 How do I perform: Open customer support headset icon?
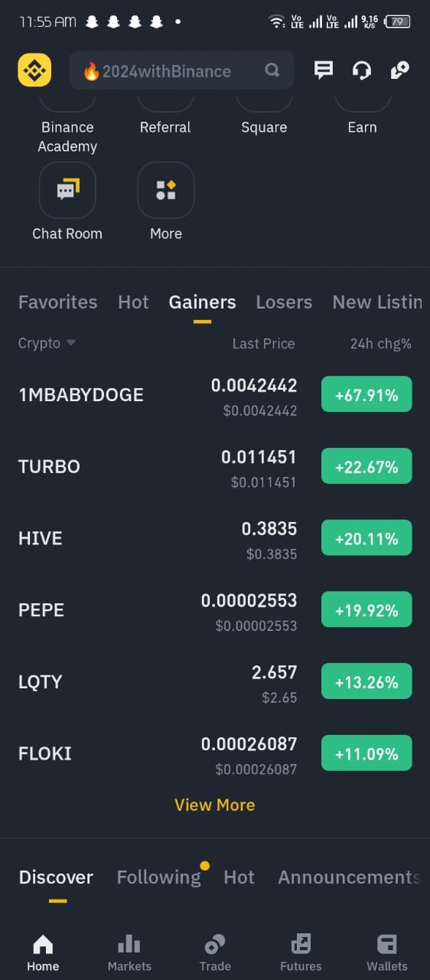click(x=361, y=70)
